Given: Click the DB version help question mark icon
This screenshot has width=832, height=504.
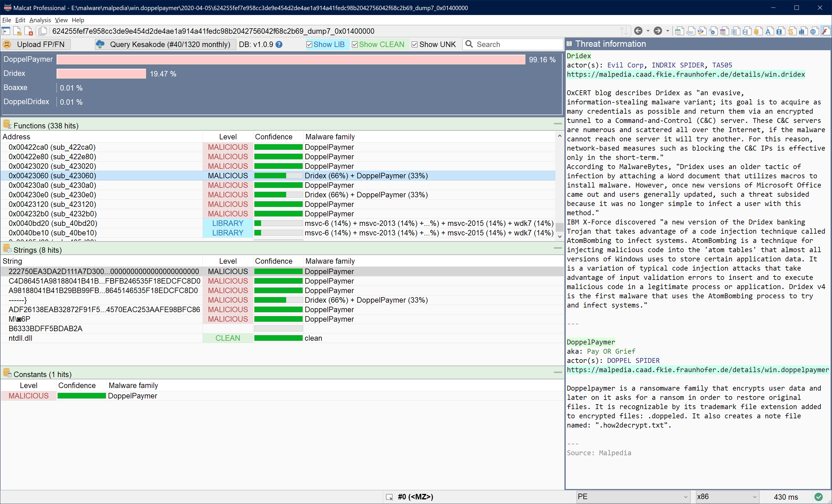Looking at the screenshot, I should 279,44.
